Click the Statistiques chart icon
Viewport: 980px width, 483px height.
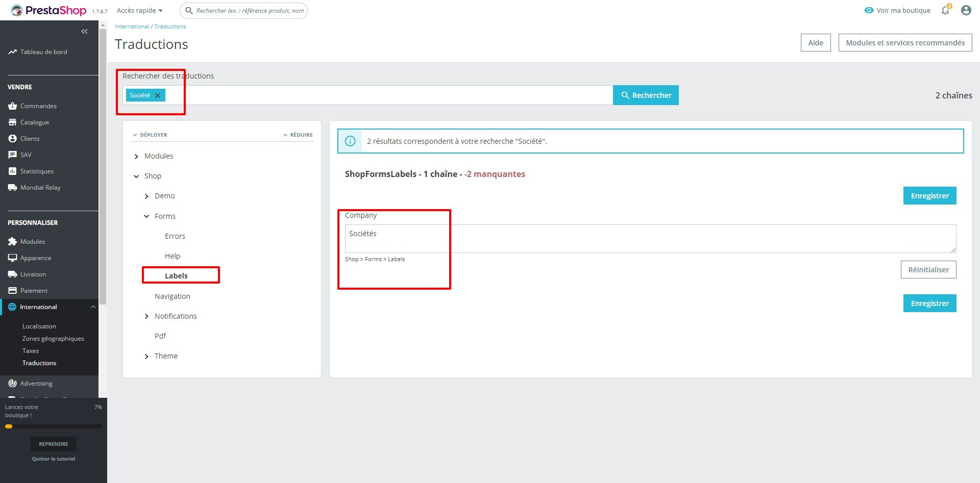pos(12,171)
